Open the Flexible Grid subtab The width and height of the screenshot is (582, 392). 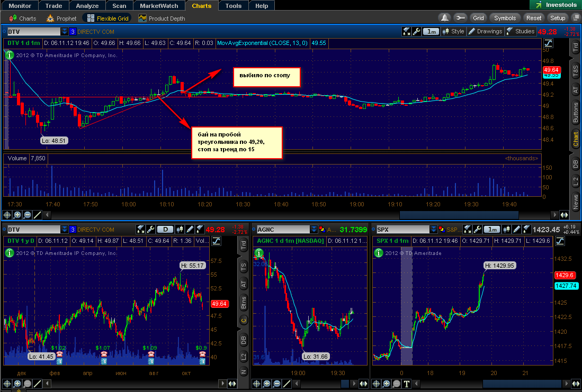108,18
